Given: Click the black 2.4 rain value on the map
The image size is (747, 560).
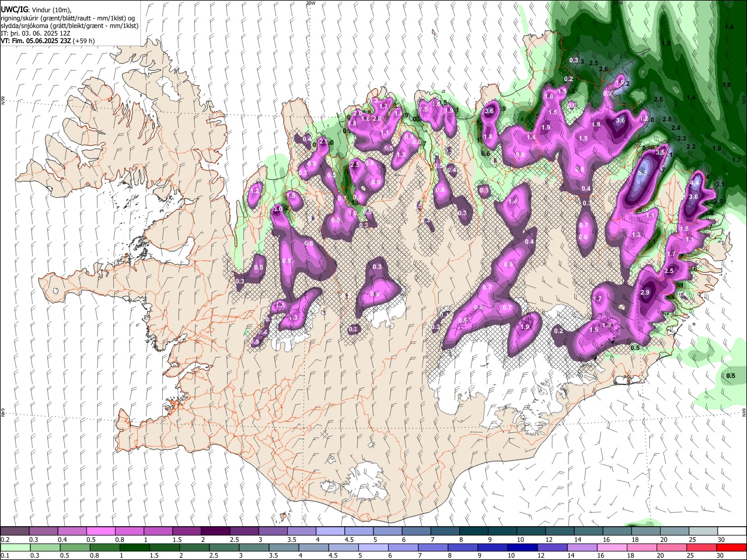Looking at the screenshot, I should coord(676,128).
